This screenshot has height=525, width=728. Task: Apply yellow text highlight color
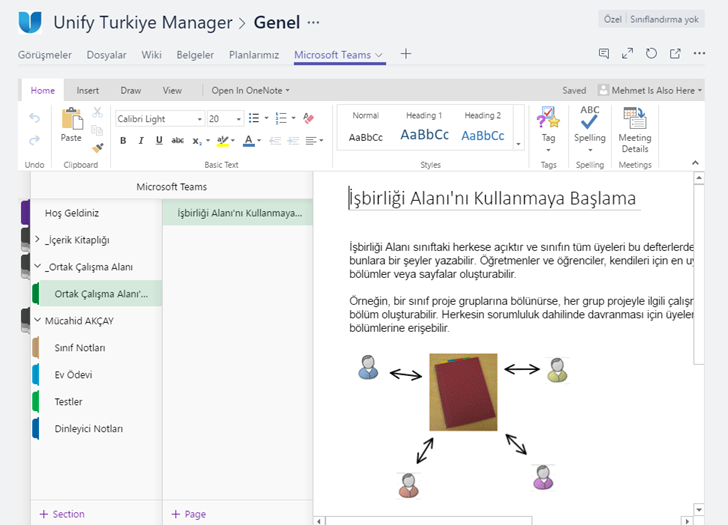223,141
